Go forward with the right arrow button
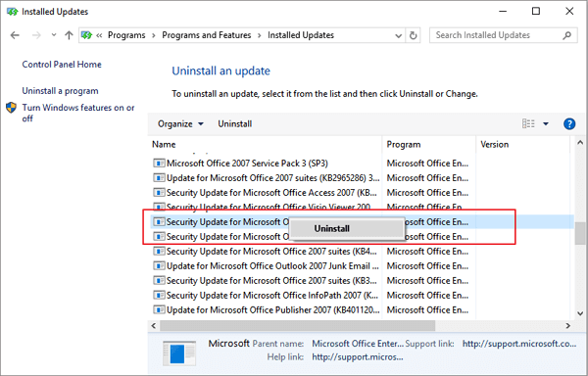The height and width of the screenshot is (376, 588). pyautogui.click(x=36, y=35)
